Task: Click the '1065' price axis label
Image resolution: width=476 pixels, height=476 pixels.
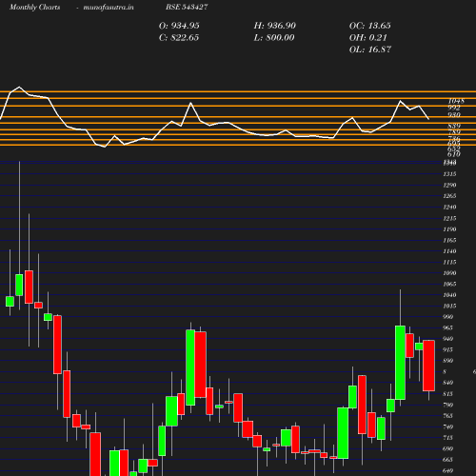Action: [449, 284]
